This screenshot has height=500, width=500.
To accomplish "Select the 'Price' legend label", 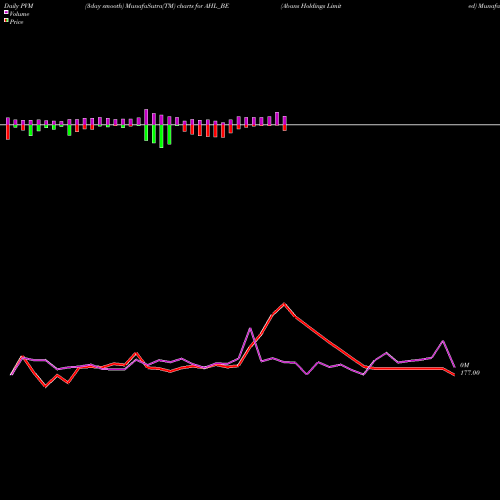I will click(16, 22).
